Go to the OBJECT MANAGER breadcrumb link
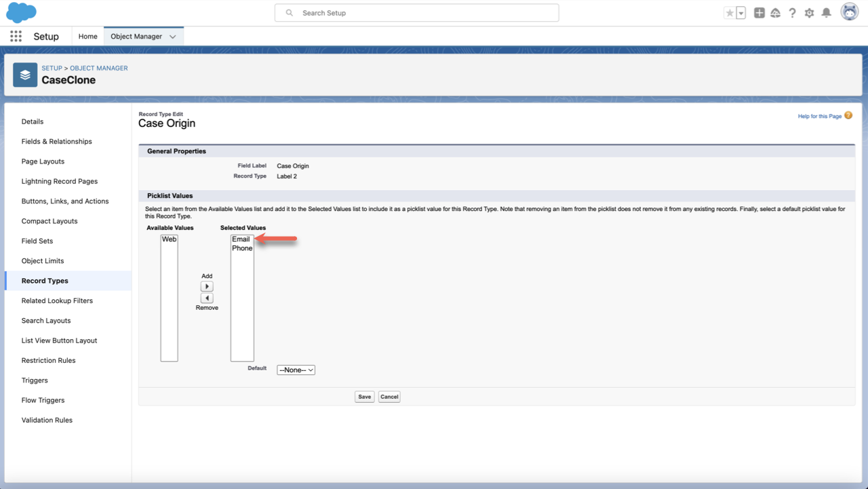Screen dimensions: 868x489 point(99,69)
